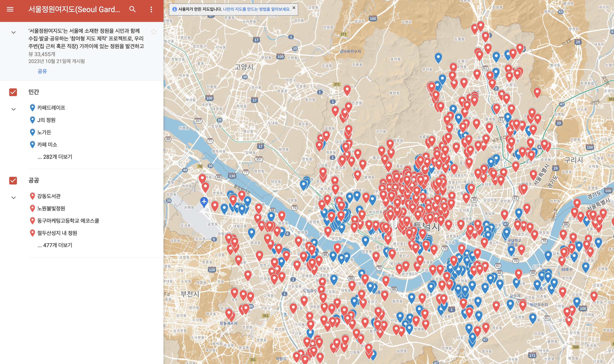Click the 공유 share link
Viewport: 614px width, 364px height.
[42, 71]
